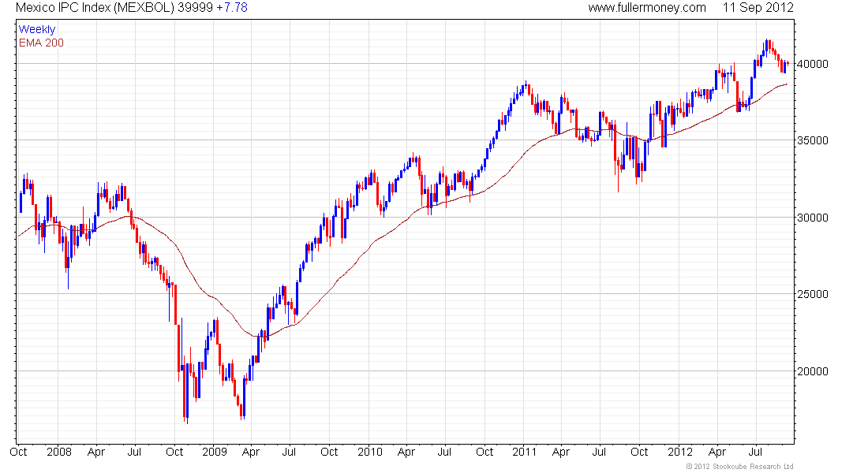Click the 'Mexico IPC Index (MEXBOL)' chart title
This screenshot has height=473, width=868.
[x=95, y=8]
